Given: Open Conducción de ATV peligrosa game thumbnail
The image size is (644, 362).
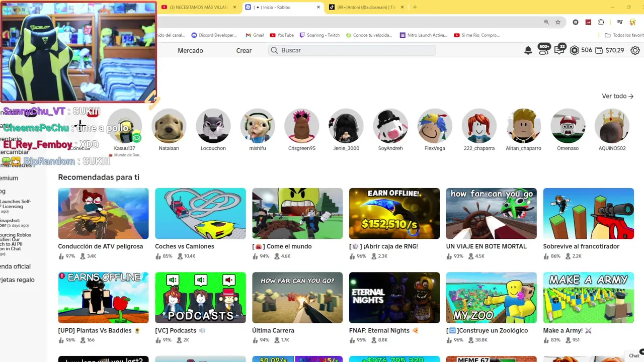Looking at the screenshot, I should point(103,213).
